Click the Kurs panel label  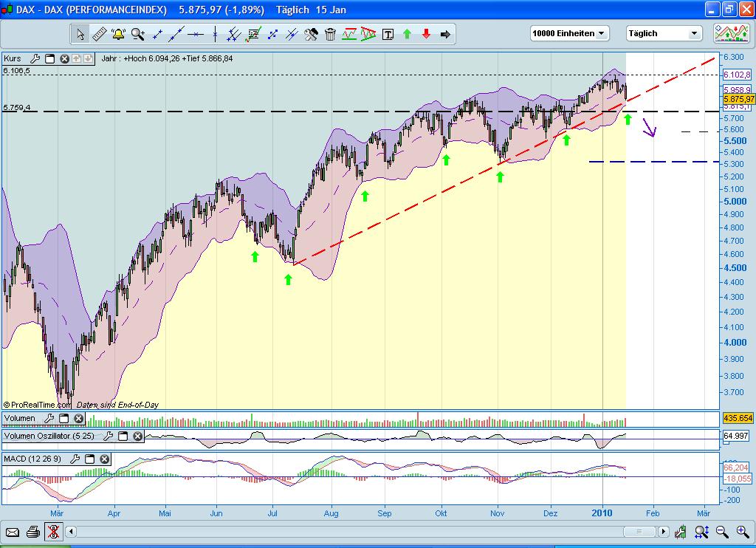[12, 59]
